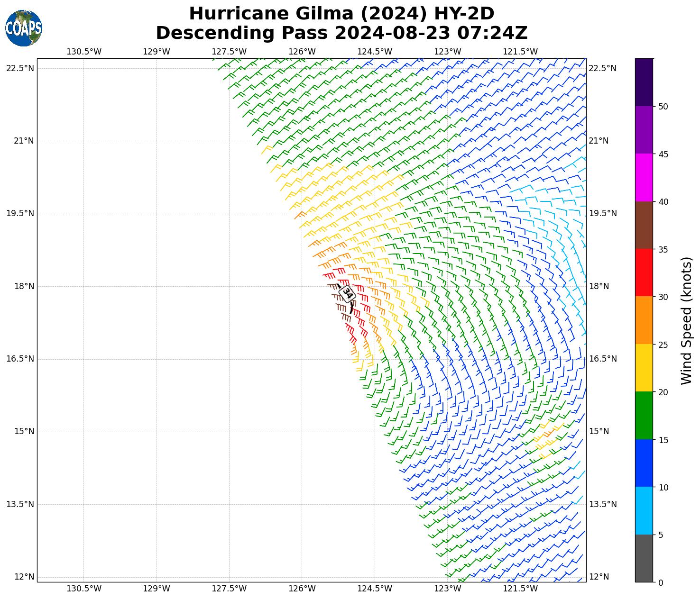
Task: Click the 126°W longitude label on top axis
Action: point(302,52)
